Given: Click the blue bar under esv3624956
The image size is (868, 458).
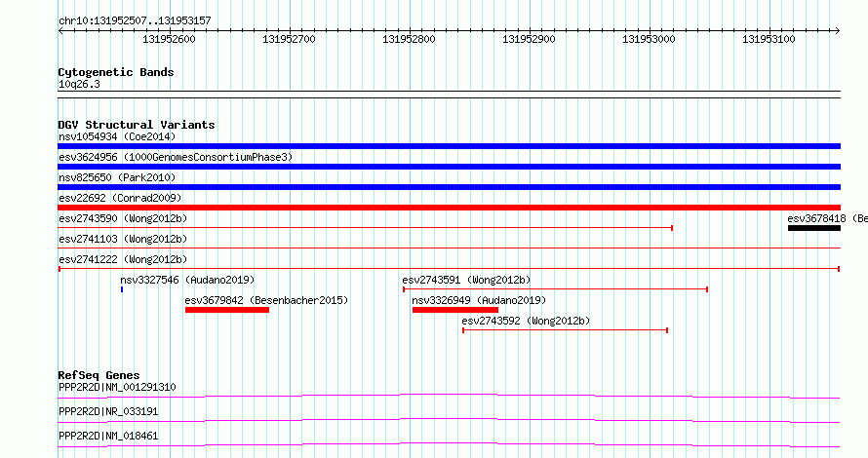Looking at the screenshot, I should (449, 167).
